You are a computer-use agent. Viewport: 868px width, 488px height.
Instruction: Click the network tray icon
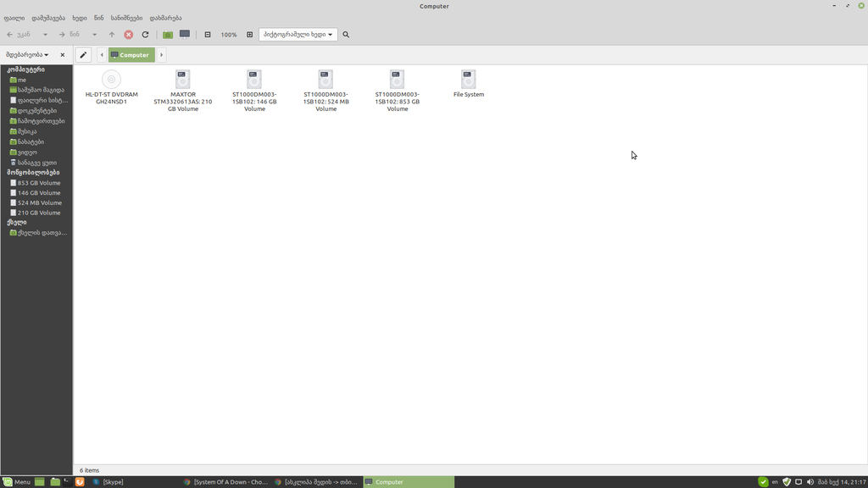(798, 482)
